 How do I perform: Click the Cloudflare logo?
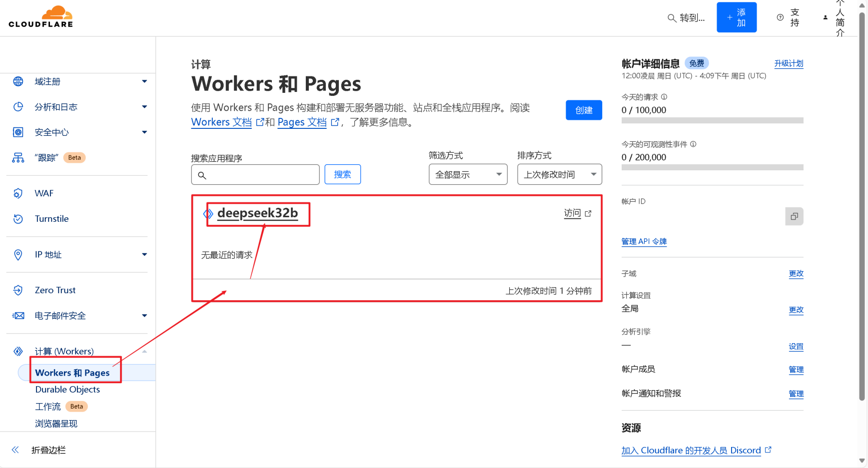tap(41, 17)
